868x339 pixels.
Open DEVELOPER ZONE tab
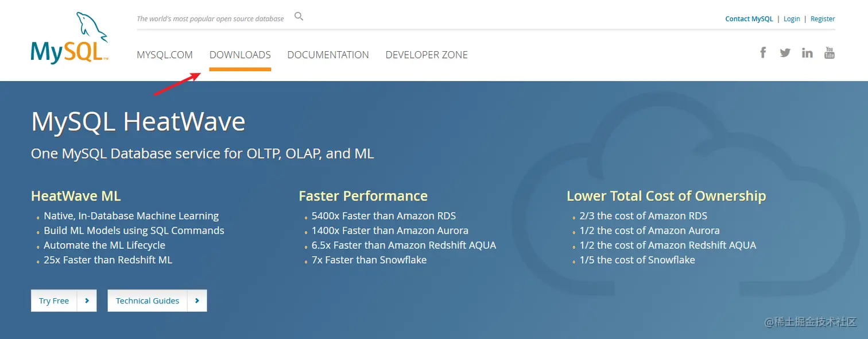(x=427, y=55)
